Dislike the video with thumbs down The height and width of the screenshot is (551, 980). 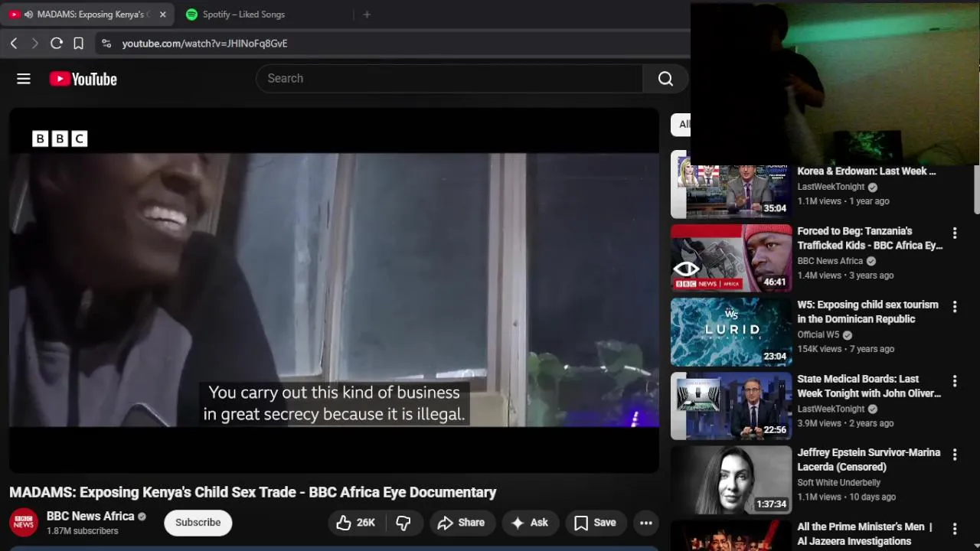[x=403, y=523]
